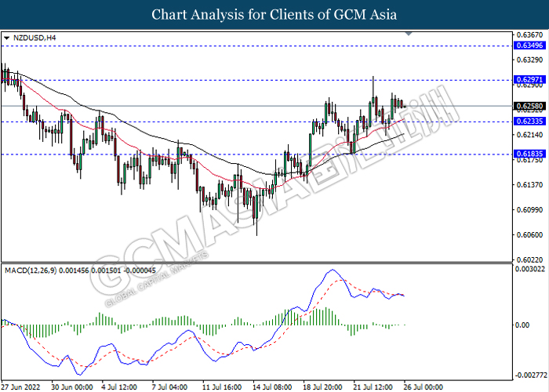
Task: Click the MACD scale value -0.002772
Action: coord(530,376)
